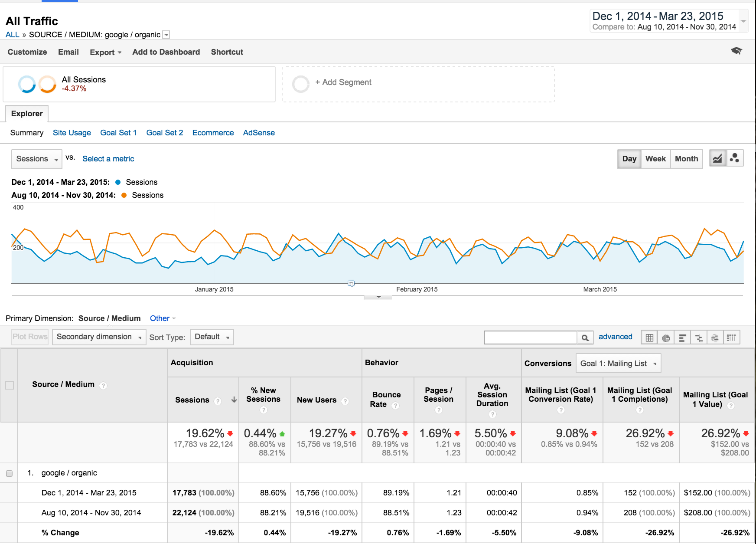Open the date range picker dropdown
756x544 pixels.
(743, 21)
